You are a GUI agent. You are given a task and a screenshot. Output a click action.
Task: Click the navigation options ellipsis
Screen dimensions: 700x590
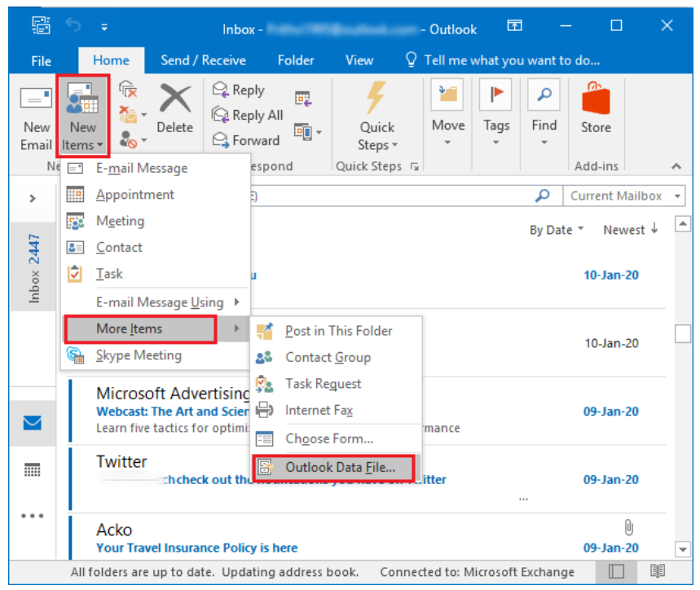point(32,516)
